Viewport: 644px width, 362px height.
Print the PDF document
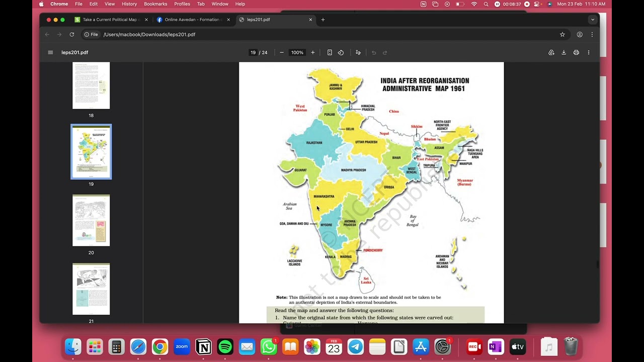pos(576,52)
